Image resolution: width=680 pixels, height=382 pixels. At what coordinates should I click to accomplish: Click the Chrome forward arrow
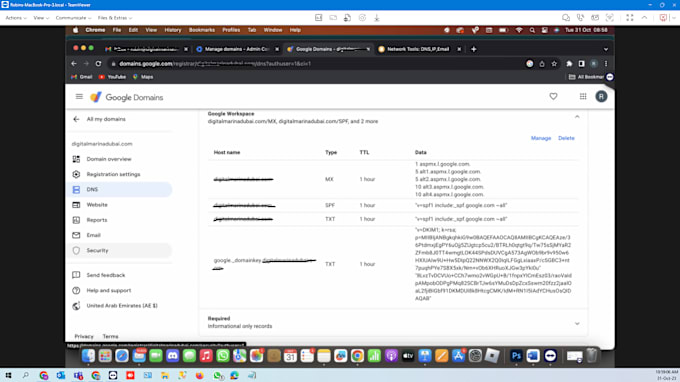[x=86, y=64]
